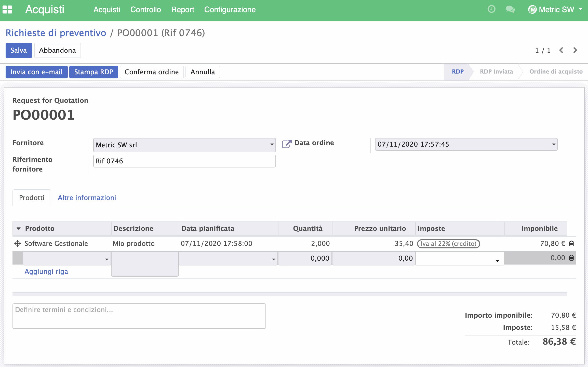The height and width of the screenshot is (367, 588).
Task: Click the terms and conditions text area
Action: pyautogui.click(x=139, y=316)
